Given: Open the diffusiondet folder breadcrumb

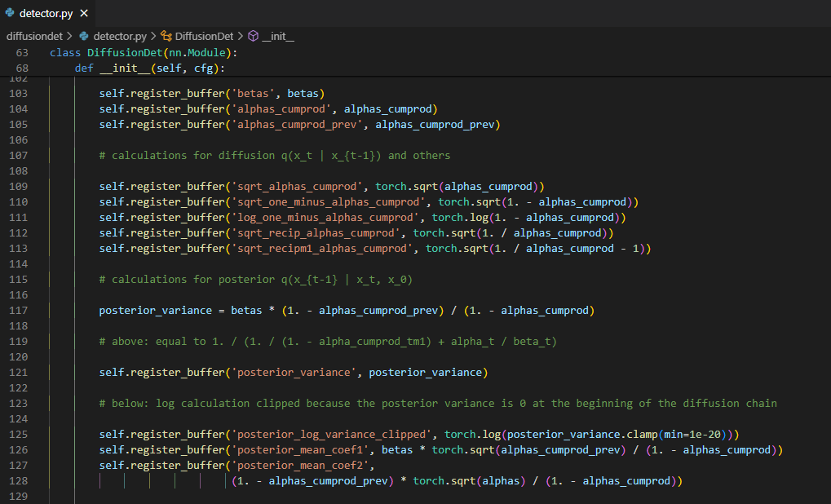Looking at the screenshot, I should coord(33,37).
